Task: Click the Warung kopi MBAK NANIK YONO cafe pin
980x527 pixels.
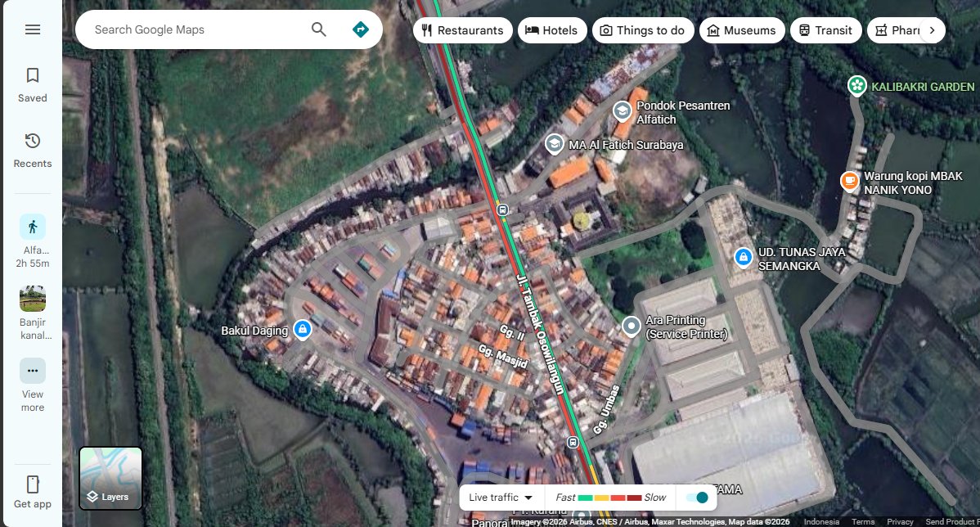Action: (x=849, y=182)
